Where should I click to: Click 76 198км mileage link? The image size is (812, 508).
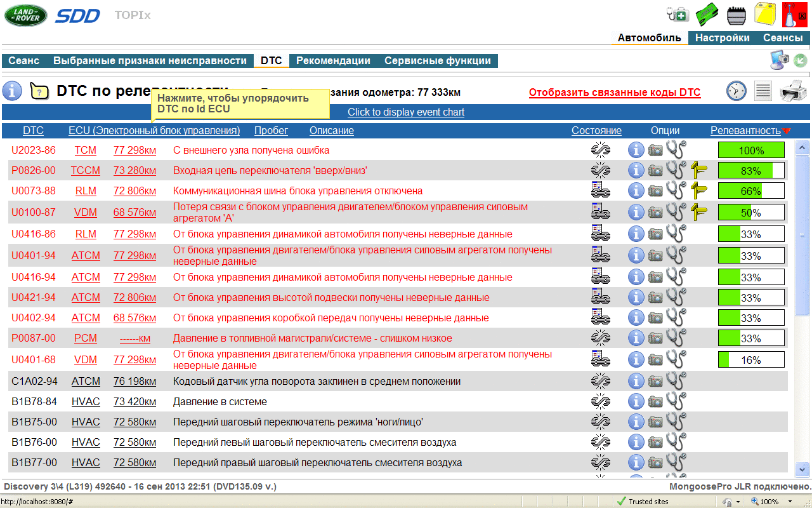134,382
